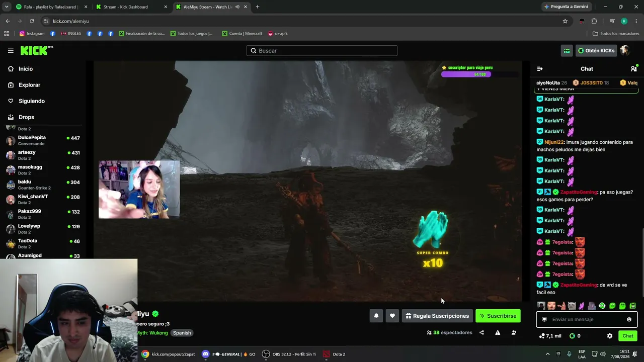Open the INGLES bookmark
Image resolution: width=644 pixels, height=362 pixels.
pos(70,34)
